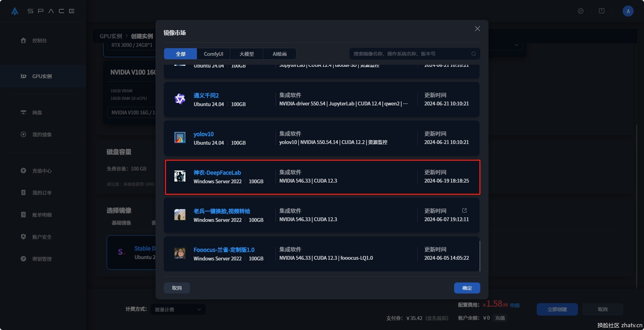Open 充值中心 in the sidebar
The height and width of the screenshot is (330, 644).
point(43,171)
